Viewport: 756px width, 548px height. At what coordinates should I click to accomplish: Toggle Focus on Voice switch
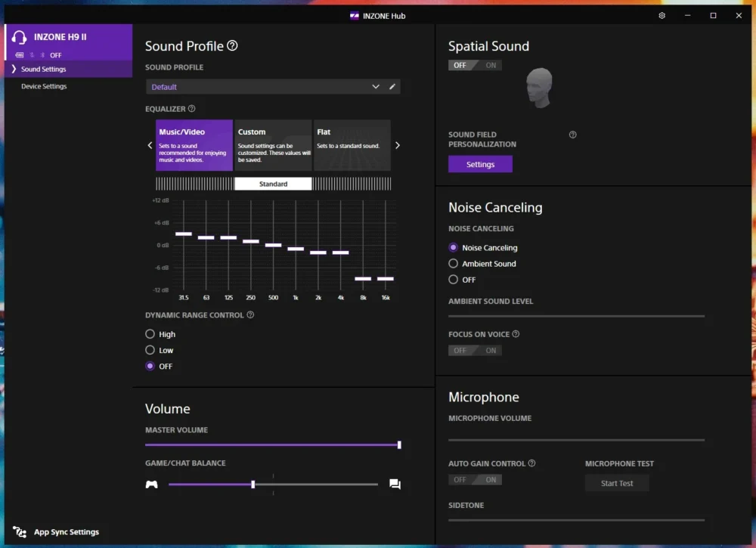tap(475, 351)
